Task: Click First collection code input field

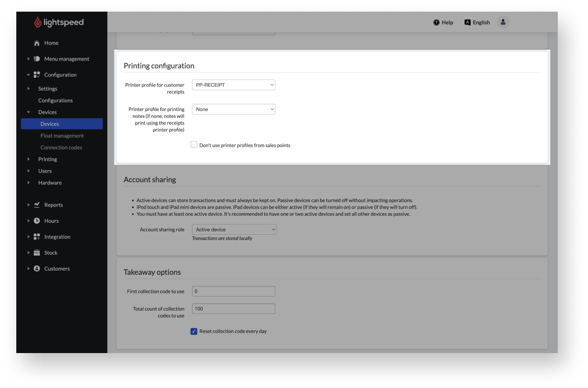Action: [x=233, y=291]
